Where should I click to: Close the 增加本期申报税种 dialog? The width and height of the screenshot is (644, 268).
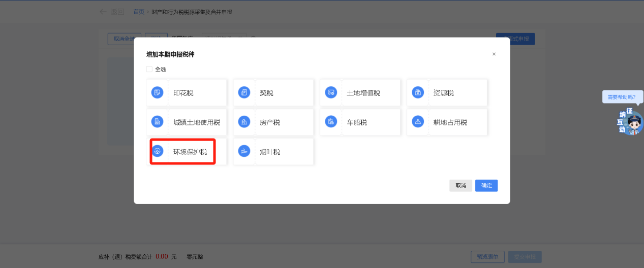494,54
